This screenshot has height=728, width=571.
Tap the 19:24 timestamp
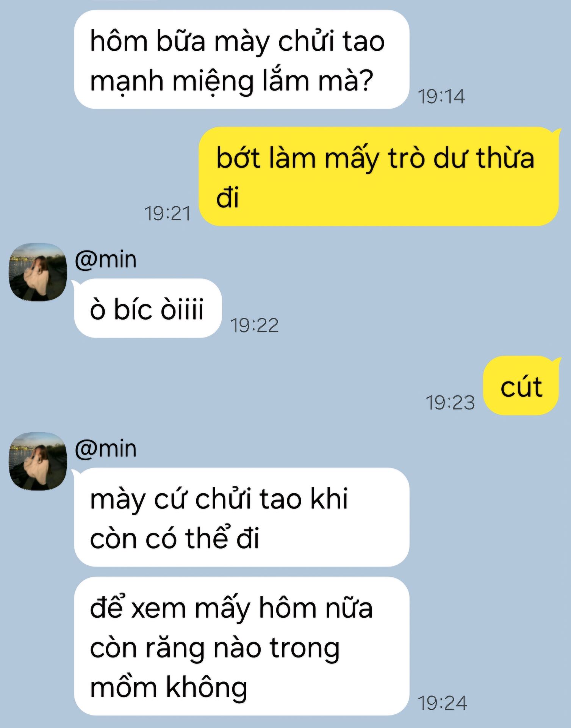[442, 703]
